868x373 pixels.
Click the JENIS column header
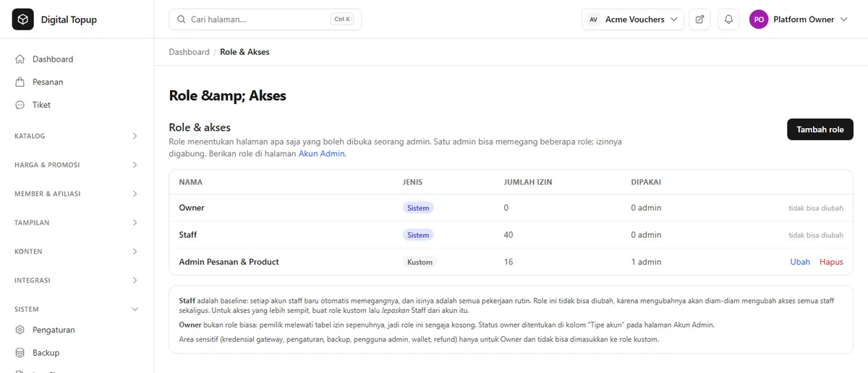coord(412,182)
